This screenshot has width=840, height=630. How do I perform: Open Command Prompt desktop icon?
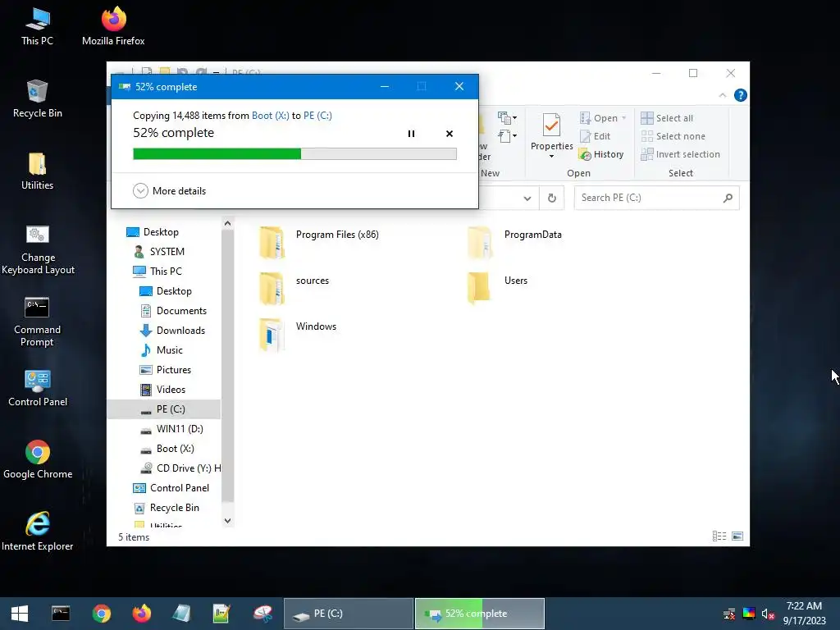38,322
